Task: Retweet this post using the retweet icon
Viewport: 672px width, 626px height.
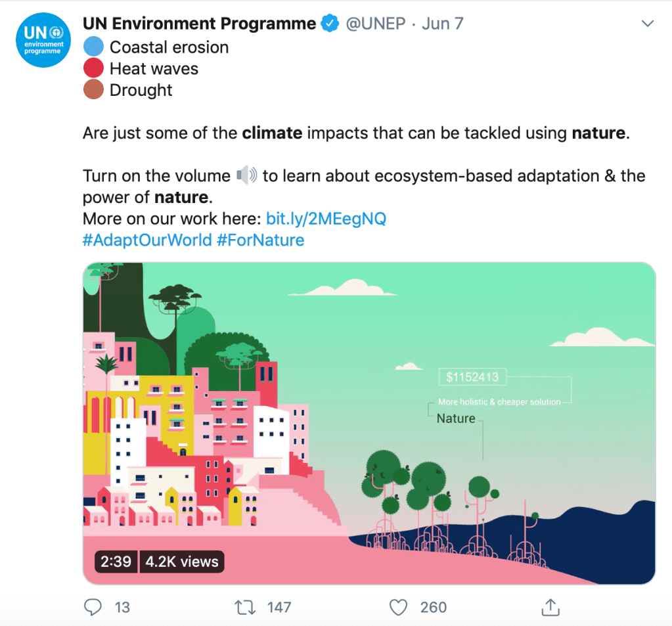Action: click(x=244, y=607)
